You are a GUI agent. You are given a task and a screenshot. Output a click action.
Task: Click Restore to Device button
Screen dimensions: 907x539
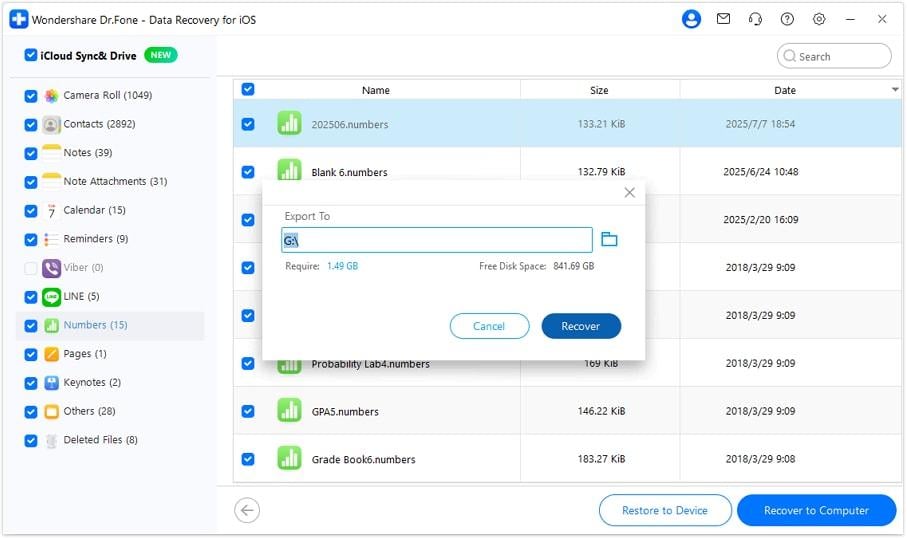click(665, 510)
